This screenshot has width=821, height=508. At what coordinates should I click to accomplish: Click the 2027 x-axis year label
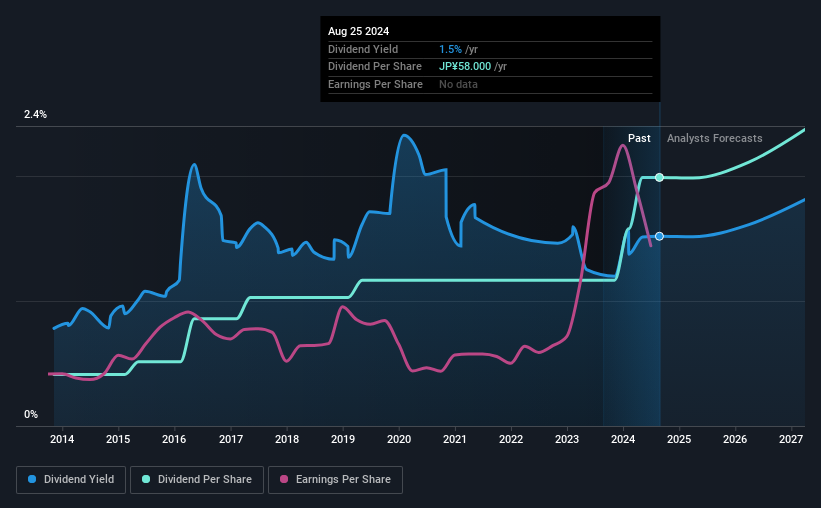[x=791, y=439]
